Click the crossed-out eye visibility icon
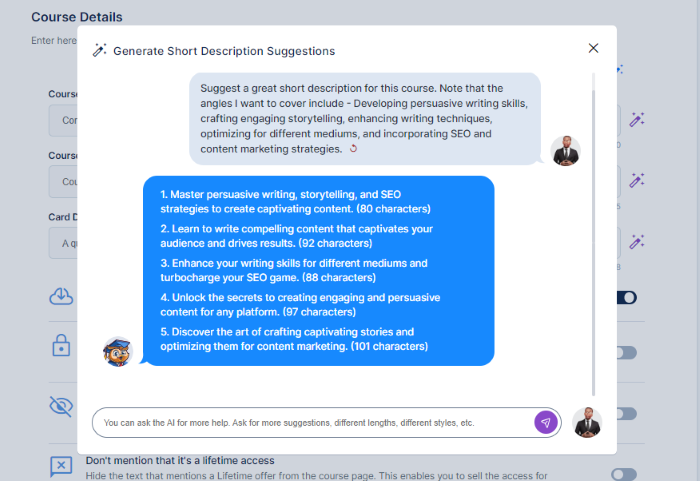Viewport: 700px width, 481px height. (61, 406)
